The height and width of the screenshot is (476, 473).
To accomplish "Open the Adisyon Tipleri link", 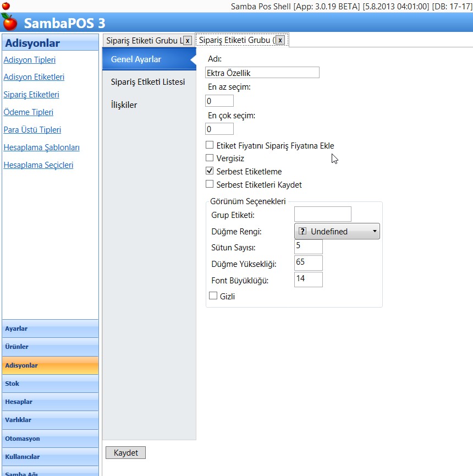I will pos(29,60).
